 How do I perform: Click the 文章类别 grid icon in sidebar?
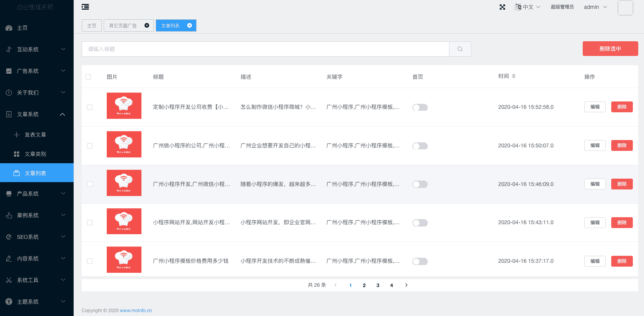(x=17, y=154)
